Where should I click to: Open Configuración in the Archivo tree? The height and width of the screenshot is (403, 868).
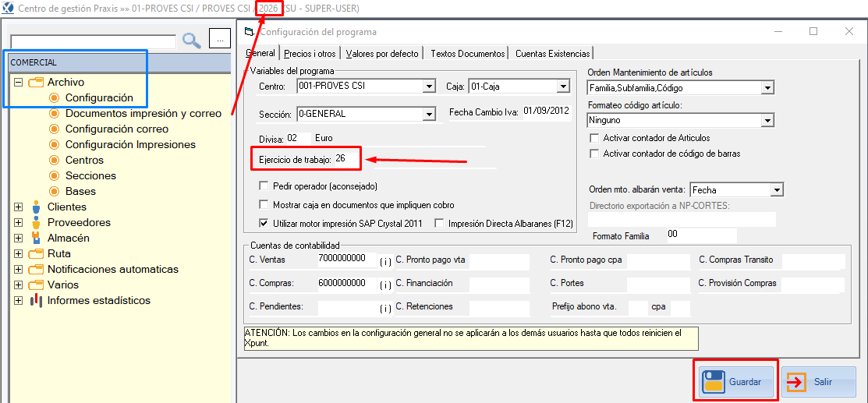tap(99, 97)
